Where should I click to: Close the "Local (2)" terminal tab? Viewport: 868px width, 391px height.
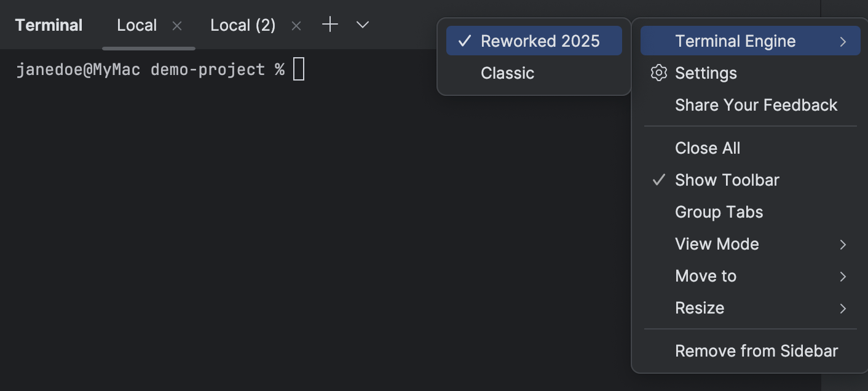[296, 26]
